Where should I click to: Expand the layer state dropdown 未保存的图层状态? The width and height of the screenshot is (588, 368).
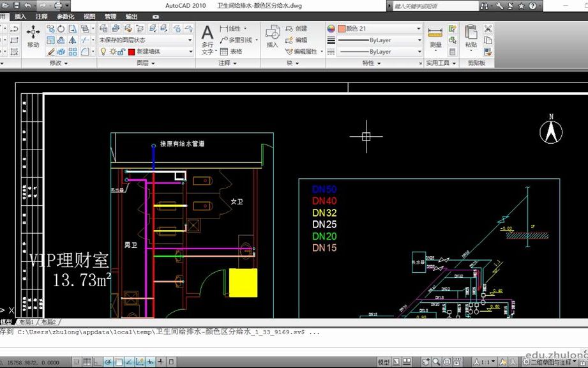pyautogui.click(x=146, y=40)
